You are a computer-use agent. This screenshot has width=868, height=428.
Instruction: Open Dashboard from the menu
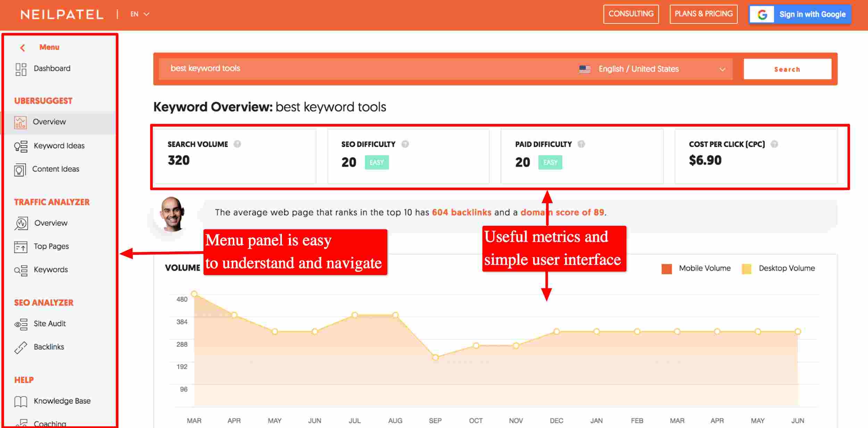click(x=52, y=68)
